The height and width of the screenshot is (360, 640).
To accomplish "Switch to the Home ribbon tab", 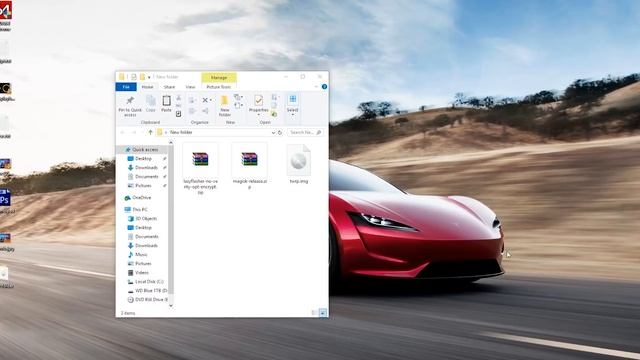I will [x=147, y=87].
